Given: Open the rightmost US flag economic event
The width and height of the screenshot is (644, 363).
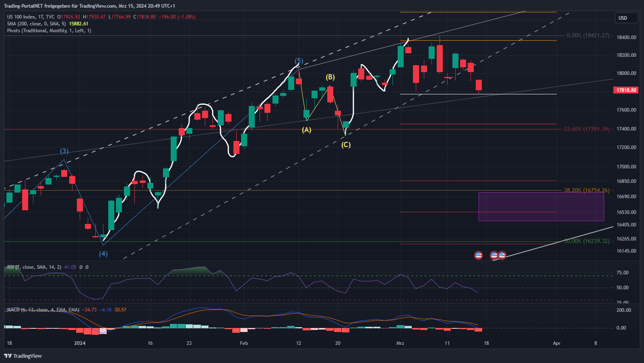Looking at the screenshot, I should pos(502,255).
